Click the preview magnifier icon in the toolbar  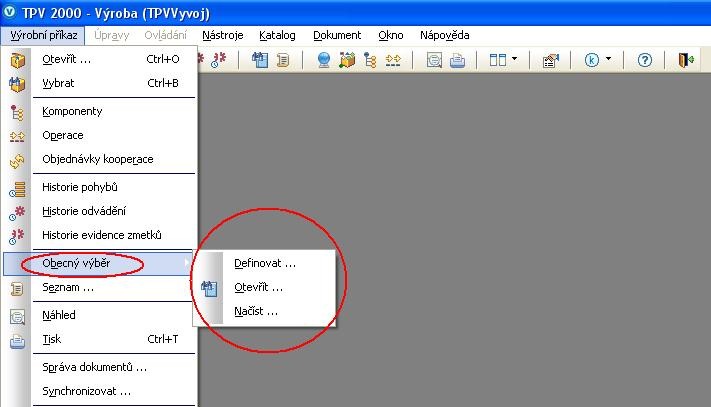tap(434, 60)
